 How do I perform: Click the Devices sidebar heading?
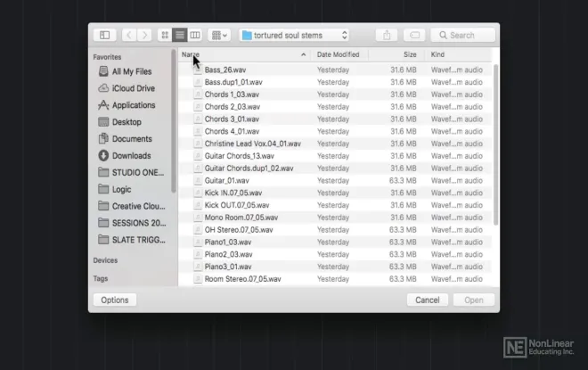click(x=105, y=260)
